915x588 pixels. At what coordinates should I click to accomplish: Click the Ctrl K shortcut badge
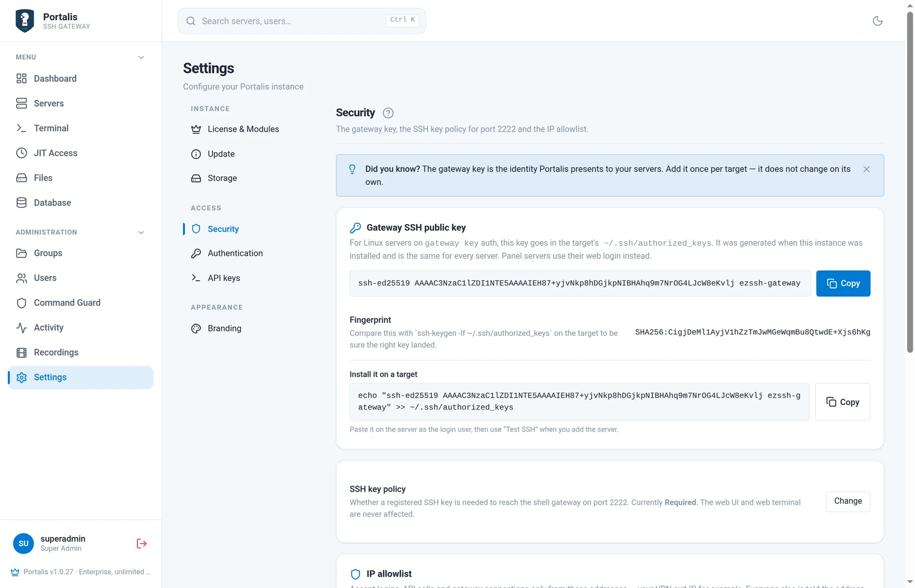pos(402,20)
